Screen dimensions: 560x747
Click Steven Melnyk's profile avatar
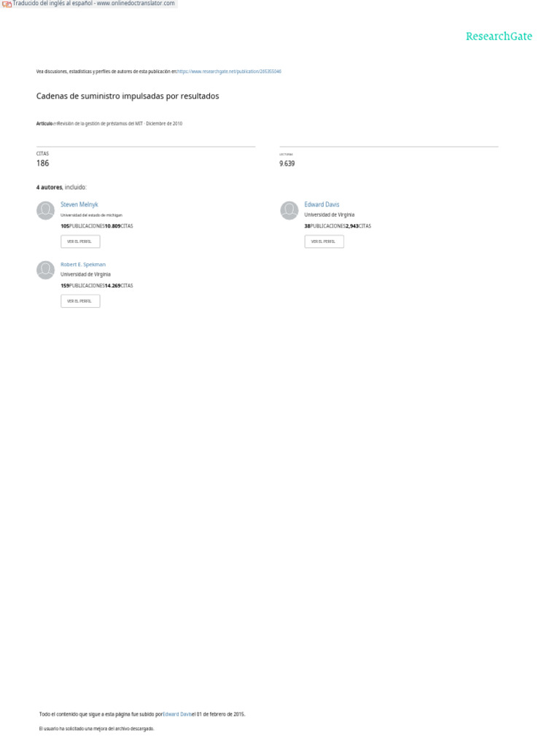click(46, 210)
